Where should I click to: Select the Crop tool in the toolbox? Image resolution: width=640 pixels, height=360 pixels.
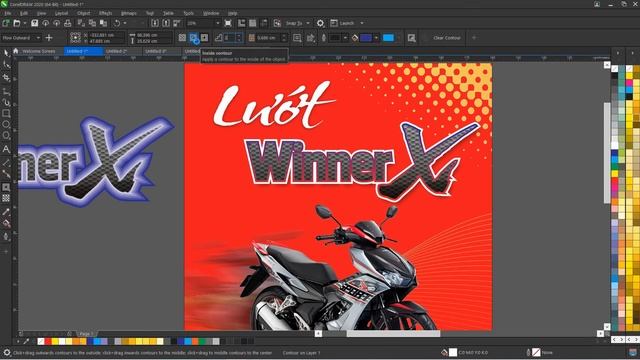tap(6, 78)
